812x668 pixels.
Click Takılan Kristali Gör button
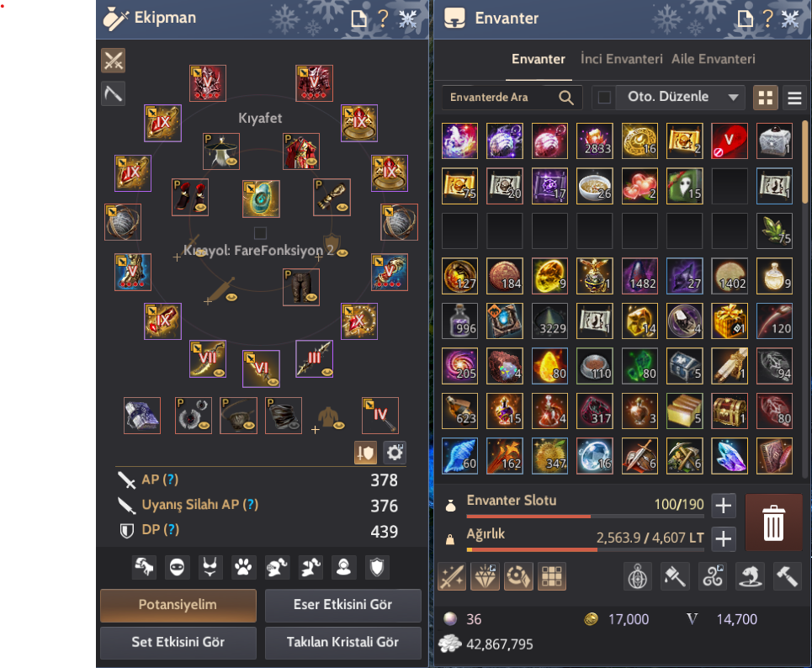click(x=342, y=642)
